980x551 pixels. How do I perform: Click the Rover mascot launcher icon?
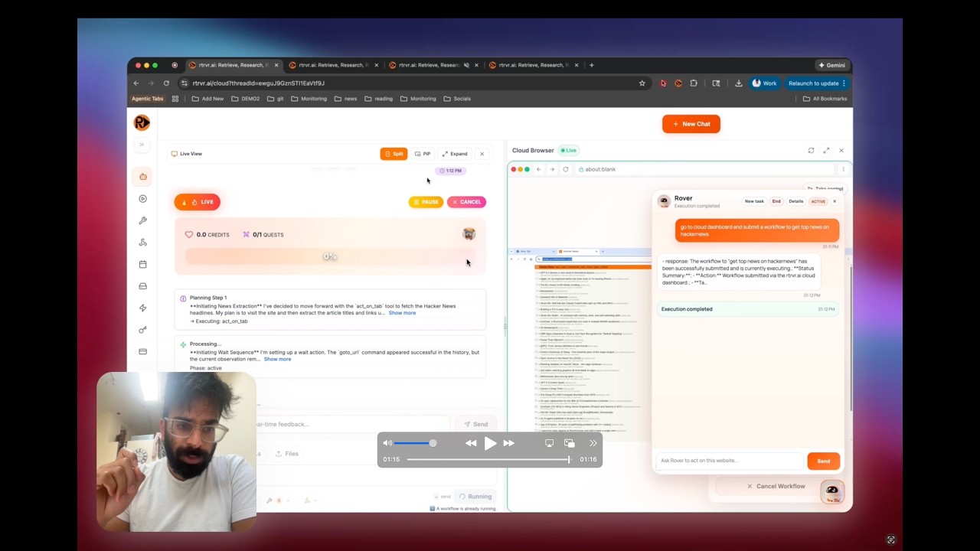click(832, 491)
